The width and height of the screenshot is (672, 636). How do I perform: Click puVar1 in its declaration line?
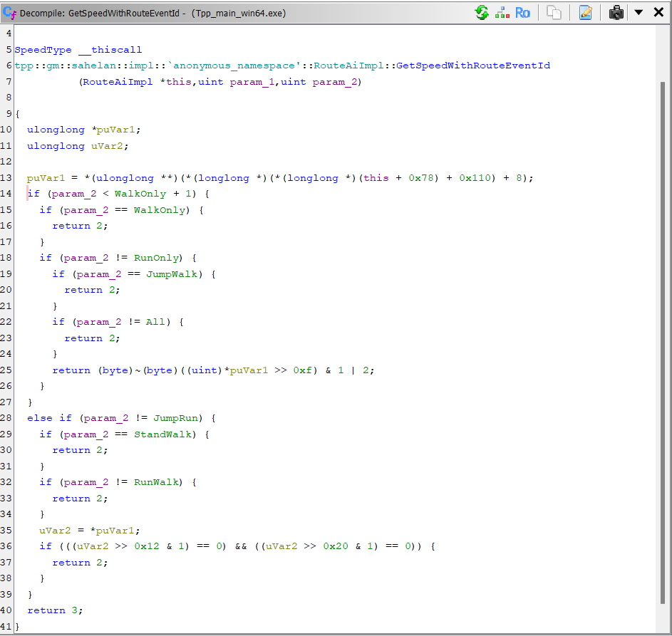(x=115, y=130)
